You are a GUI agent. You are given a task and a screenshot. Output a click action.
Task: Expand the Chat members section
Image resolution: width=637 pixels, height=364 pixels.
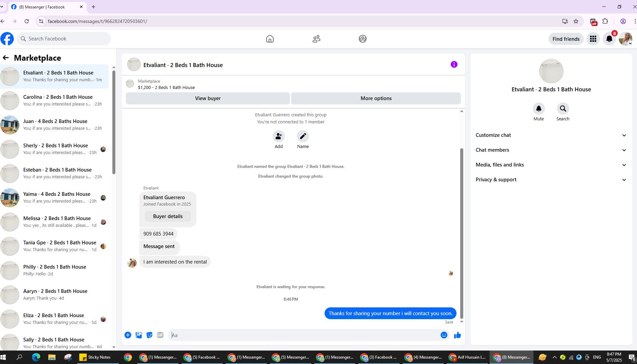tap(551, 150)
